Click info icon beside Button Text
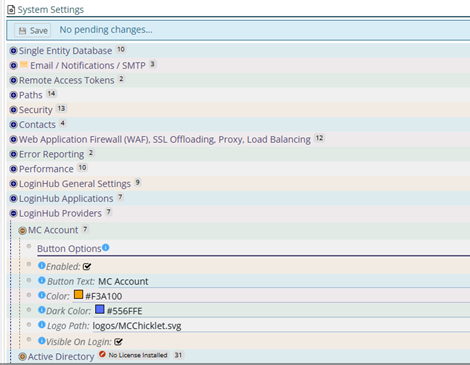 click(x=42, y=280)
